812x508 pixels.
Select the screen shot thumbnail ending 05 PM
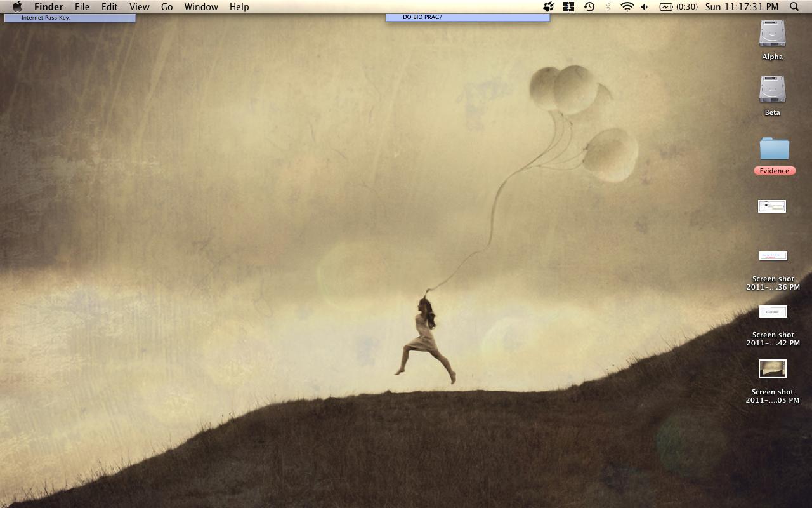pos(773,368)
